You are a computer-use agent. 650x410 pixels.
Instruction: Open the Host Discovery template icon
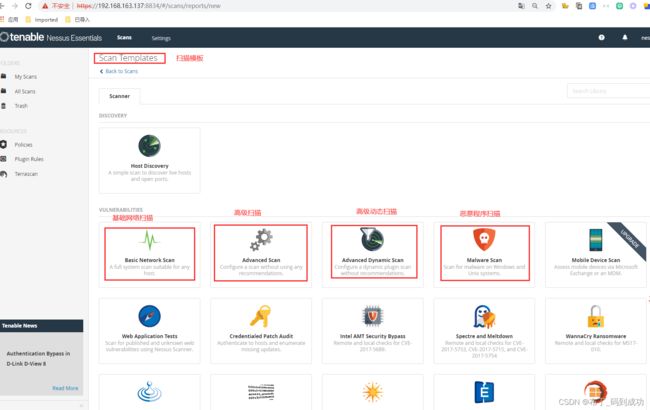[149, 146]
